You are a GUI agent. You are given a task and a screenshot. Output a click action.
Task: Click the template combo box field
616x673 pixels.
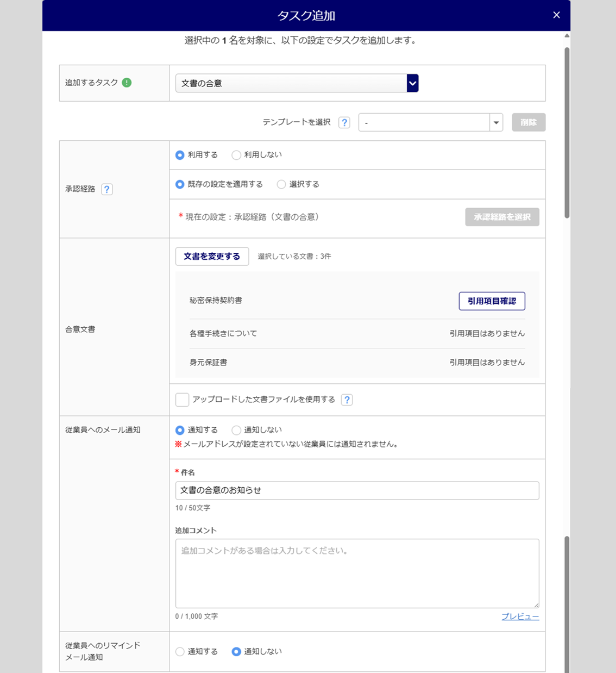click(x=424, y=122)
